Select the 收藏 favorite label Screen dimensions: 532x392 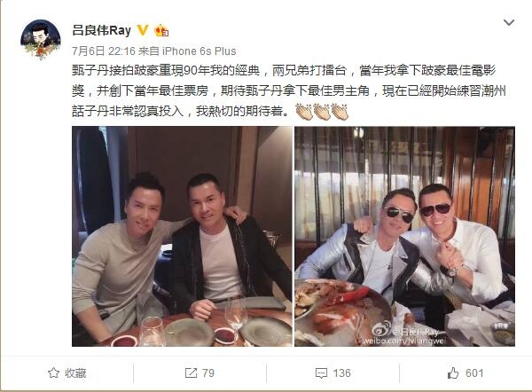75,373
